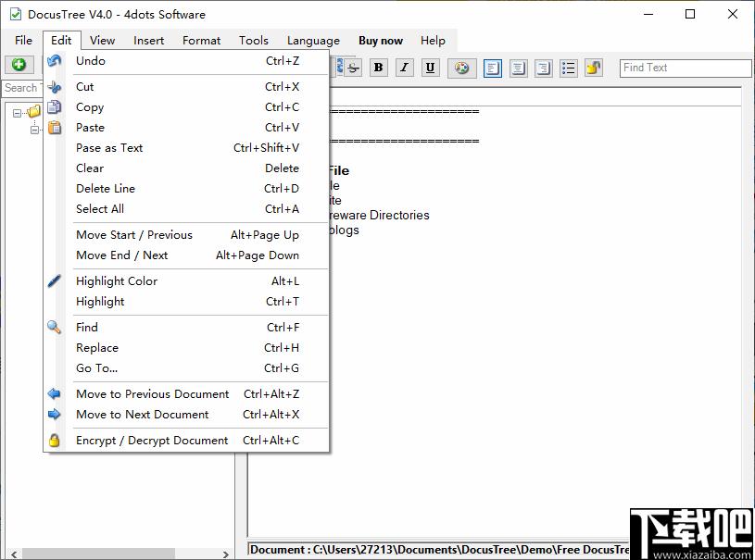Toggle Underline formatting button

(431, 68)
